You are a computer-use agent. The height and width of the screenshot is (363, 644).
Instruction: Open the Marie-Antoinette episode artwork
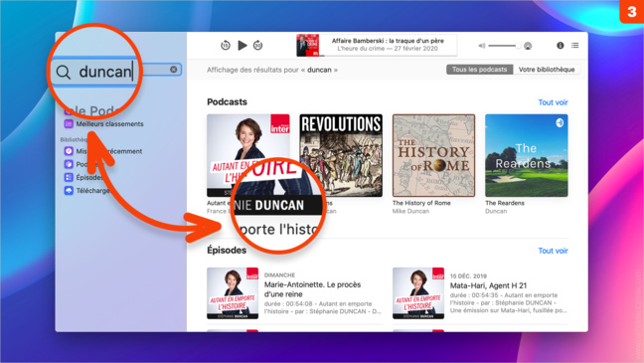click(233, 293)
